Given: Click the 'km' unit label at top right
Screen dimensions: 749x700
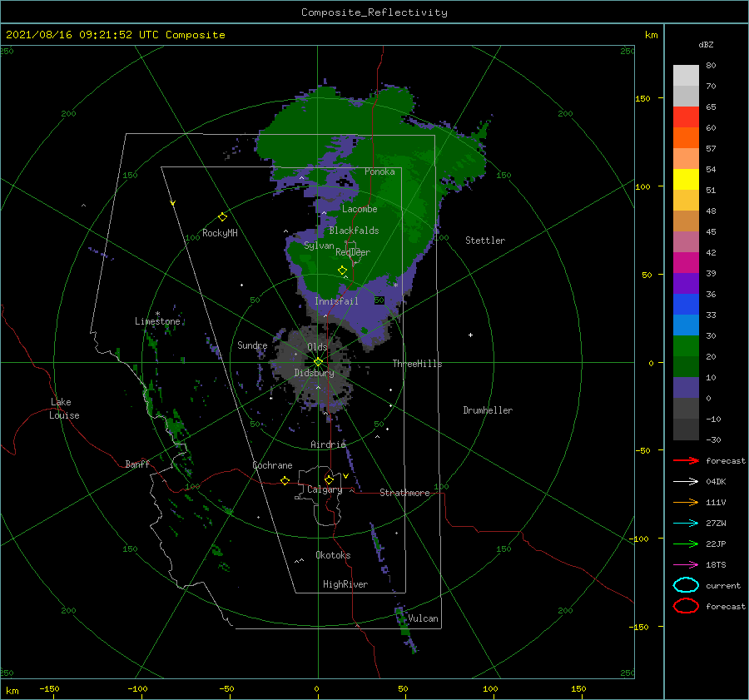Looking at the screenshot, I should pos(652,35).
